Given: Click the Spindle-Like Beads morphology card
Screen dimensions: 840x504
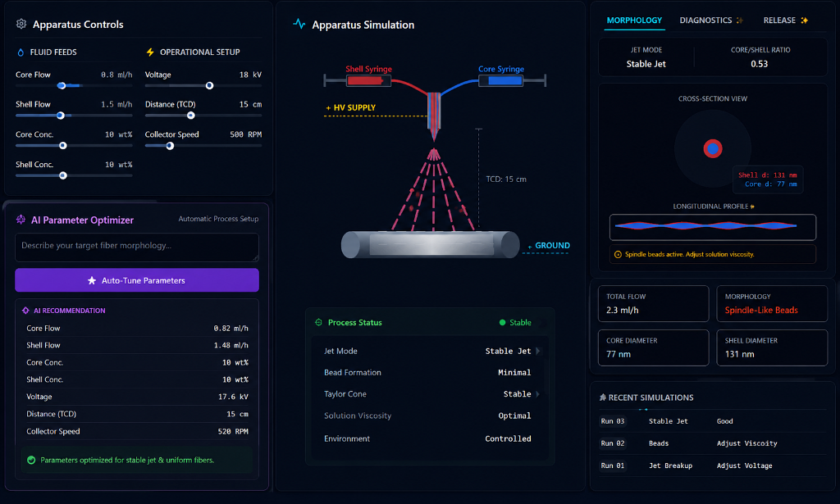Looking at the screenshot, I should (772, 303).
